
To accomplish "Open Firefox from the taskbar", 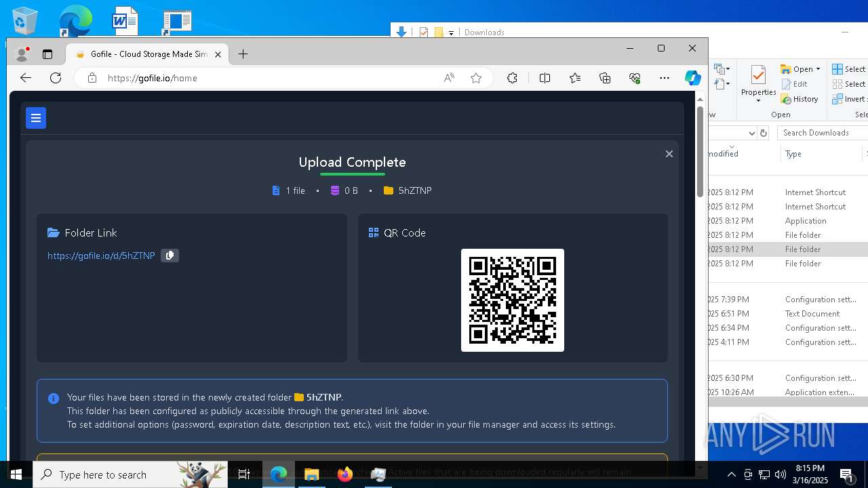I will click(x=345, y=474).
